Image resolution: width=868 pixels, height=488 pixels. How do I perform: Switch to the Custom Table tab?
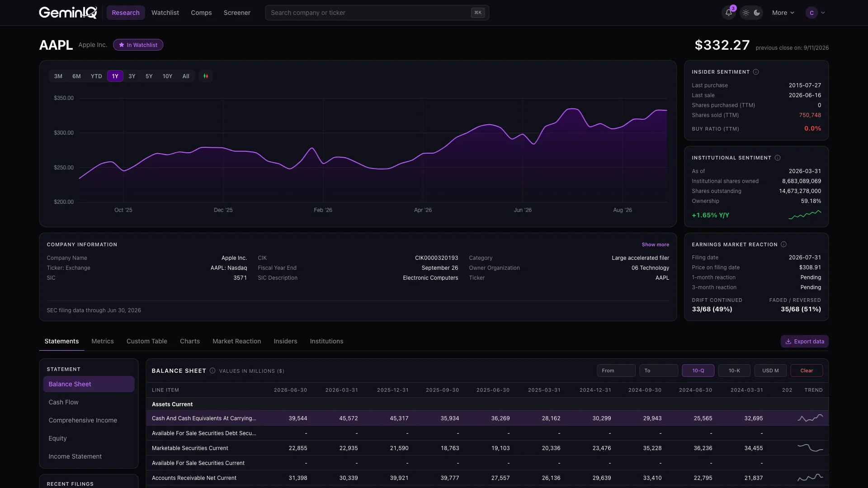click(x=147, y=341)
